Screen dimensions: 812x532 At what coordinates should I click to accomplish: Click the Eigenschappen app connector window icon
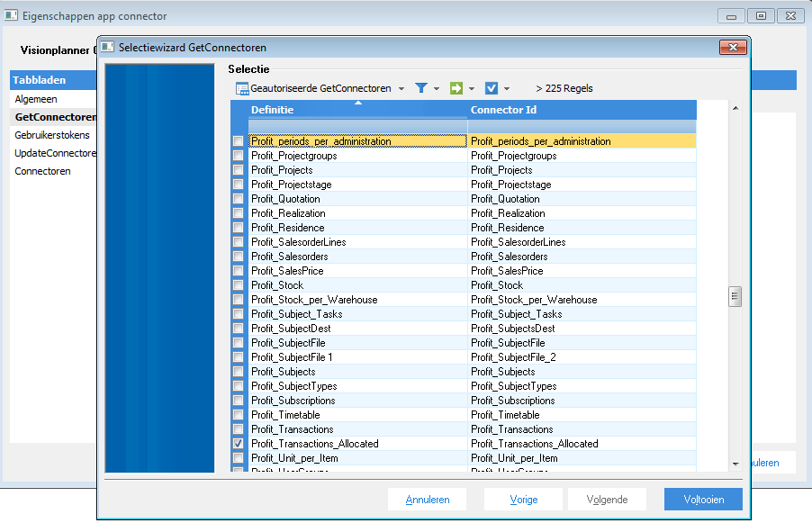[x=11, y=15]
